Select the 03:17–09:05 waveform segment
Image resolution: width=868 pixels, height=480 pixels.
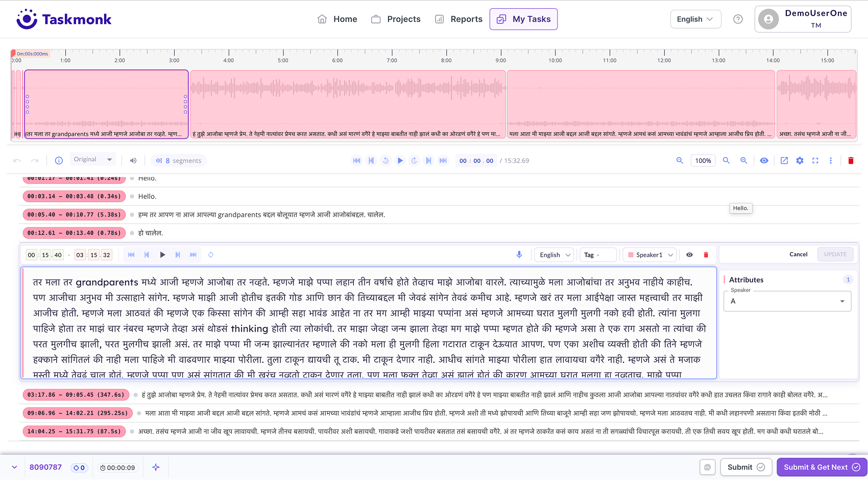(348, 104)
